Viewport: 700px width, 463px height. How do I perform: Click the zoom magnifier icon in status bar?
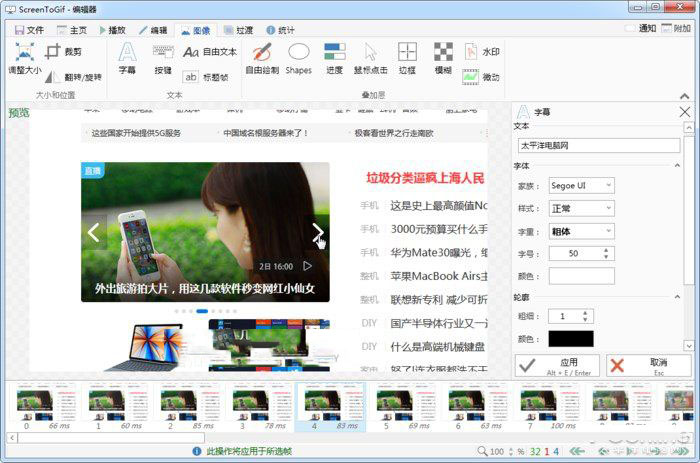tap(482, 451)
